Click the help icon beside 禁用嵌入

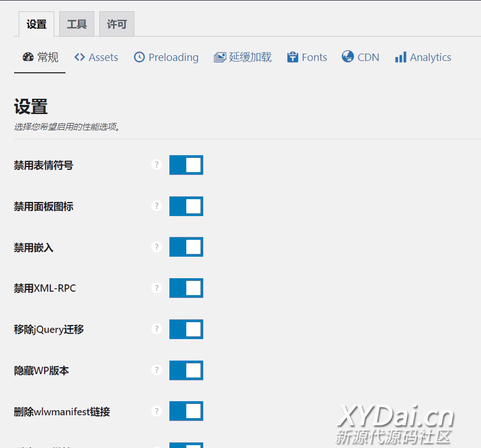157,247
